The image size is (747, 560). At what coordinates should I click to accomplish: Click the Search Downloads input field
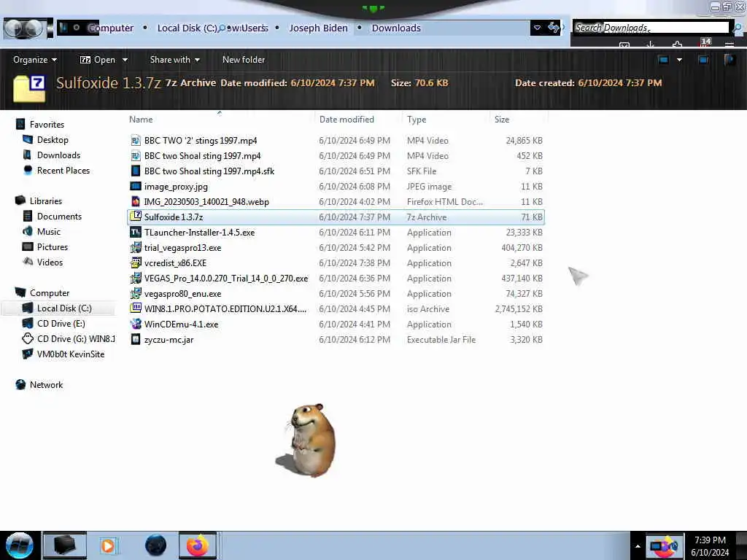click(x=651, y=28)
